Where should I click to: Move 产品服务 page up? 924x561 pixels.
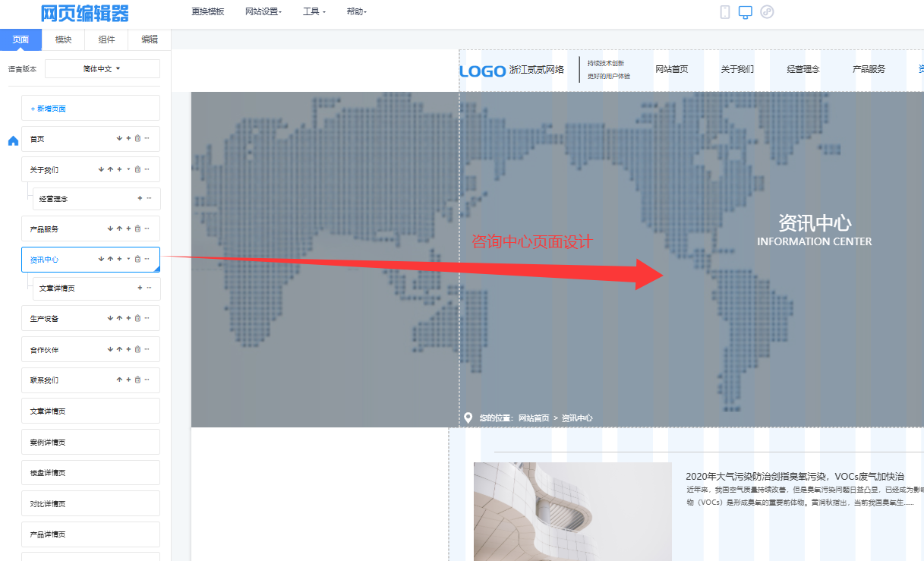(119, 228)
